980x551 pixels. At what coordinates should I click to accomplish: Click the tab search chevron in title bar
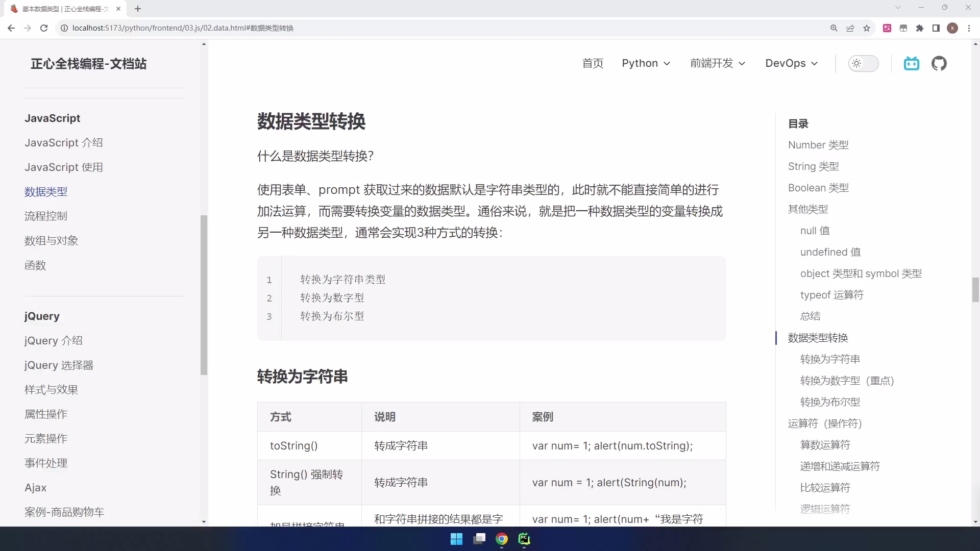pyautogui.click(x=898, y=7)
